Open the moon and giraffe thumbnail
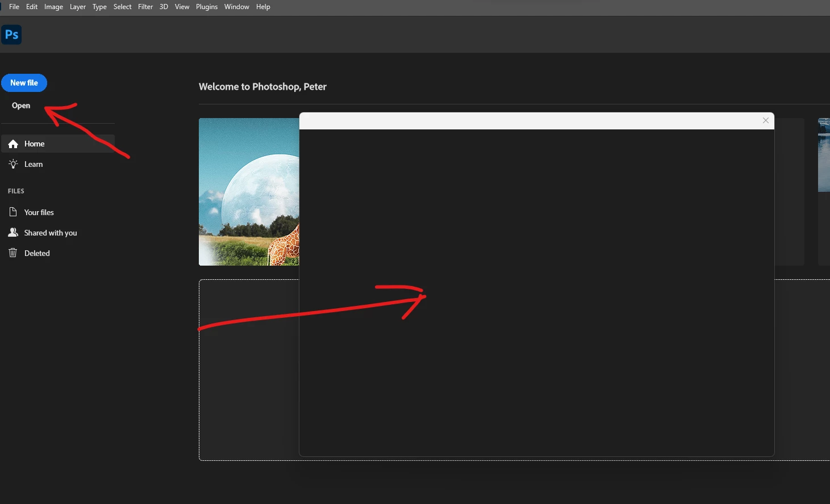 249,192
